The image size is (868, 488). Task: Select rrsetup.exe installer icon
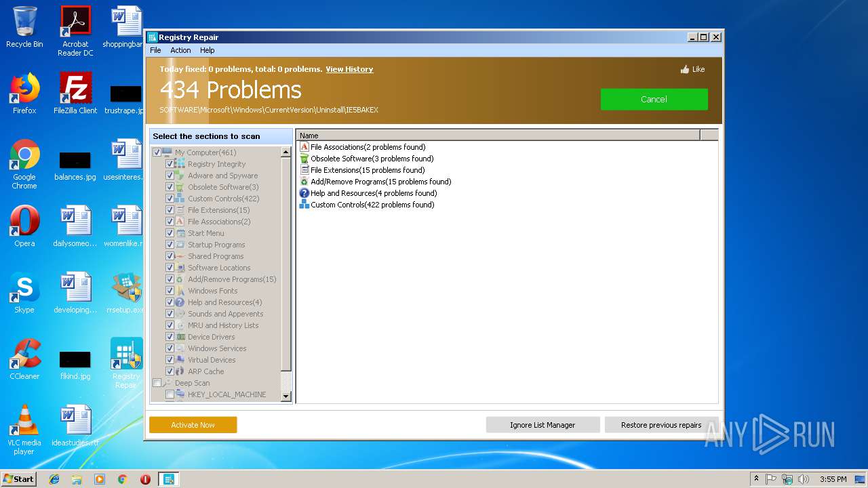(x=126, y=293)
